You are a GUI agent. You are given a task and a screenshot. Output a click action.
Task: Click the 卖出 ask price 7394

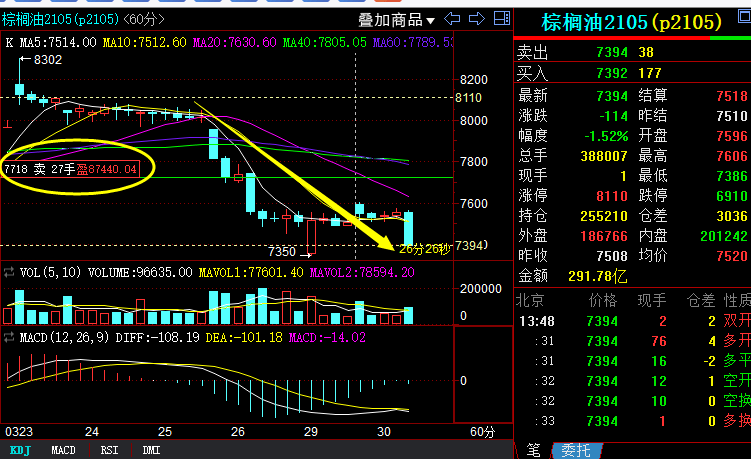[x=611, y=51]
